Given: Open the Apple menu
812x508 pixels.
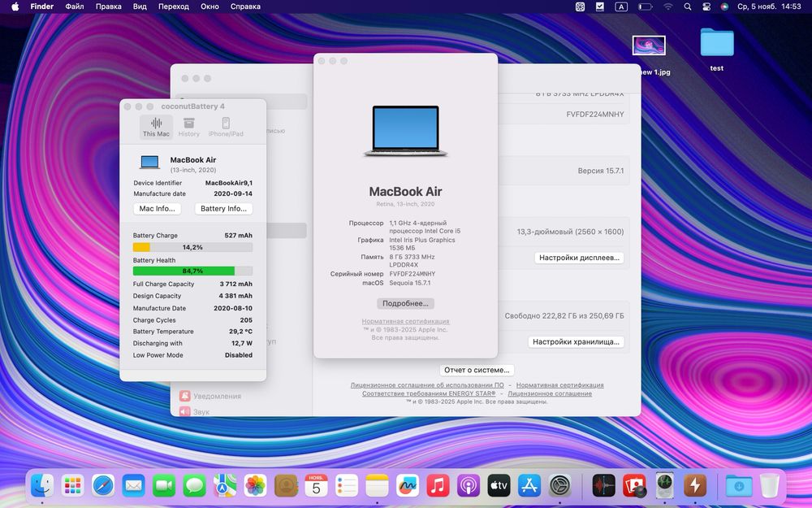Looking at the screenshot, I should point(15,7).
